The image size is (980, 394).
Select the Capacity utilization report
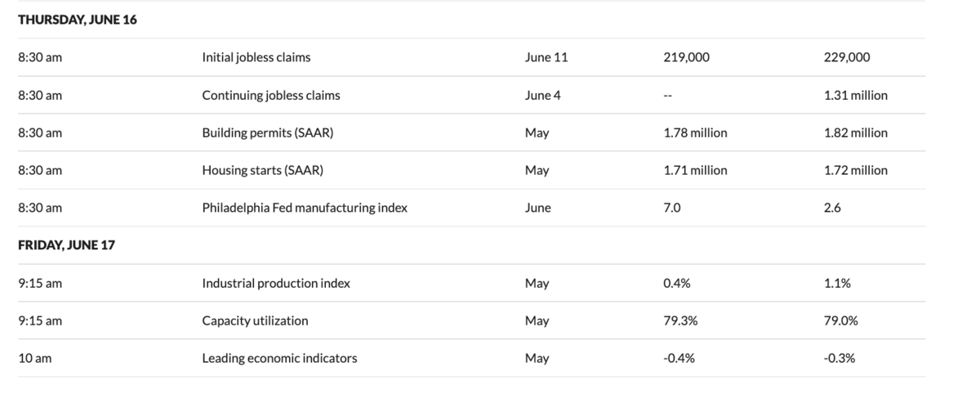coord(256,320)
